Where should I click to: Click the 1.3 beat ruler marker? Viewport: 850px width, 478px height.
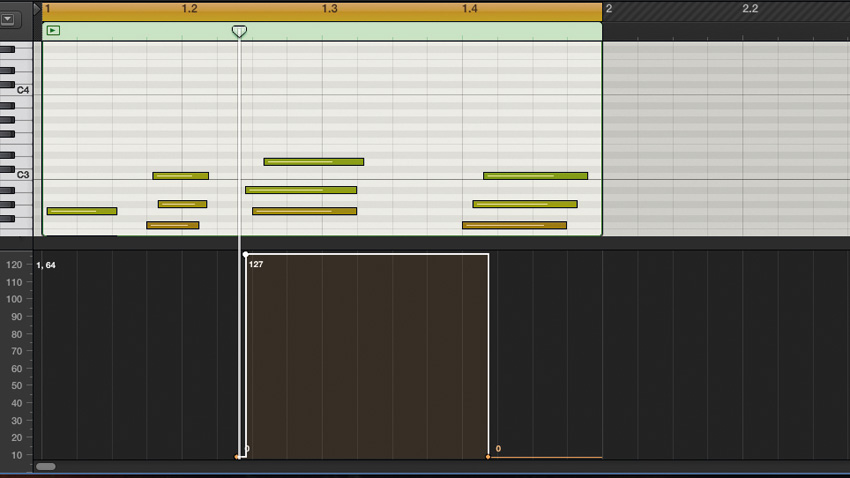(x=329, y=9)
